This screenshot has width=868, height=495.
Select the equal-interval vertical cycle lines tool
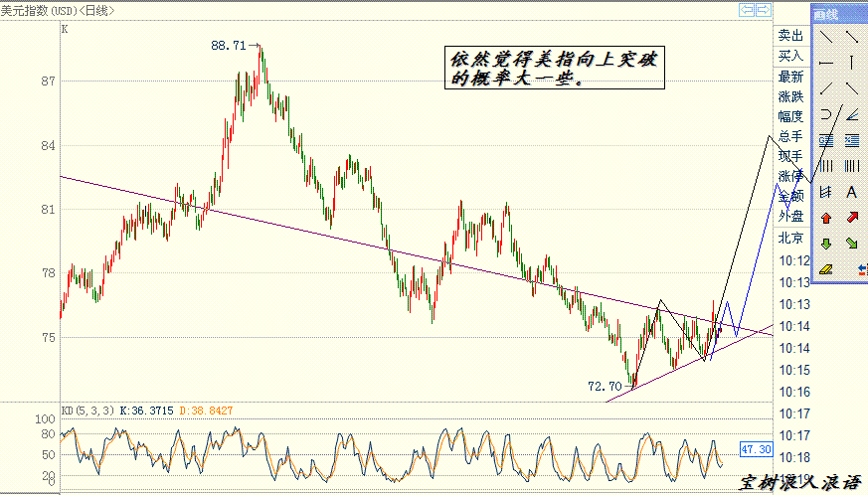pos(826,166)
